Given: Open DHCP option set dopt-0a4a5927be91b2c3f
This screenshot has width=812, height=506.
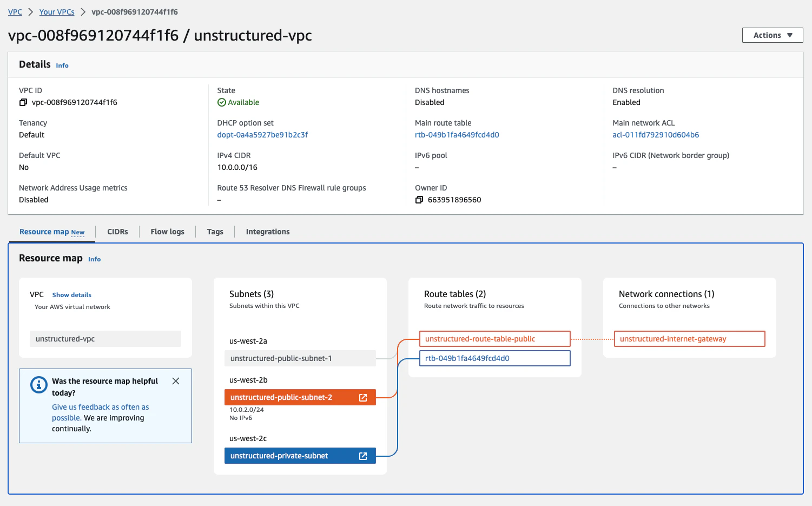Looking at the screenshot, I should click(262, 134).
